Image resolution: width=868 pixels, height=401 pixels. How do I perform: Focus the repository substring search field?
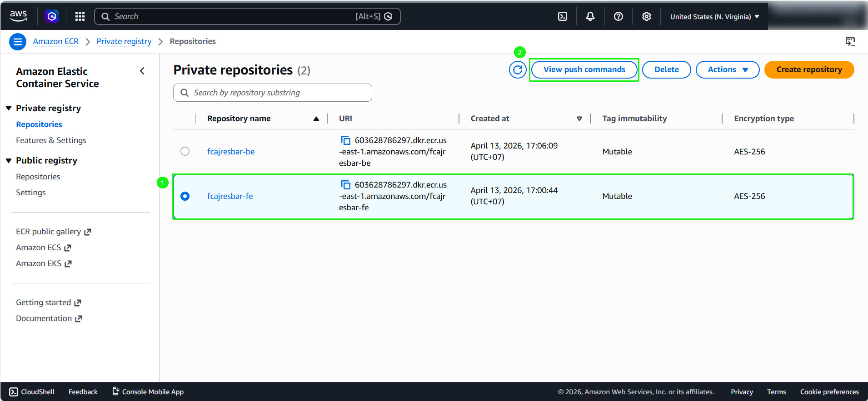(x=273, y=93)
